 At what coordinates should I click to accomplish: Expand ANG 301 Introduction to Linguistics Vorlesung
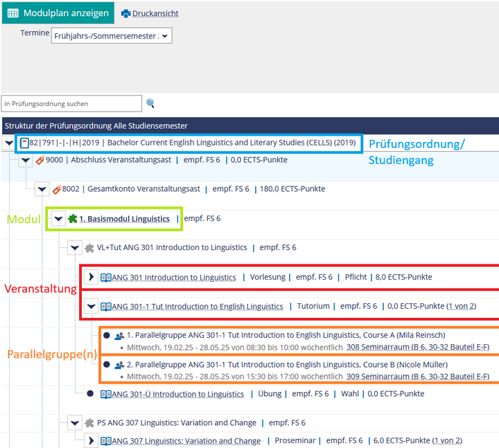tap(91, 277)
